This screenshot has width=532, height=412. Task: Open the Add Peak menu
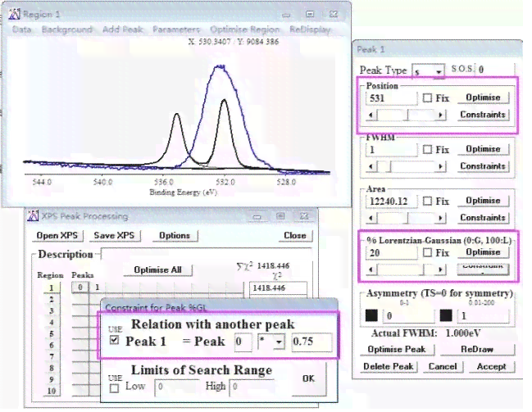(122, 29)
